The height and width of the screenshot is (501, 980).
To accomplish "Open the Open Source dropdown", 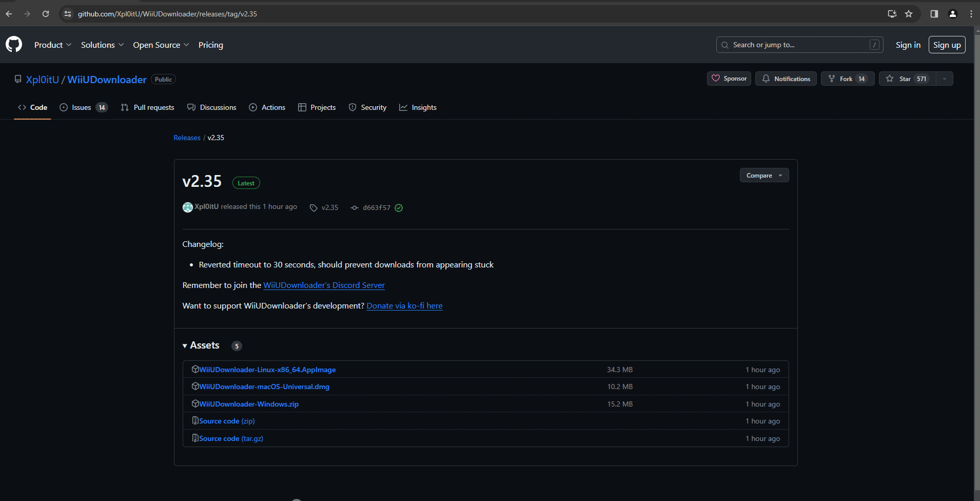I will pyautogui.click(x=161, y=45).
